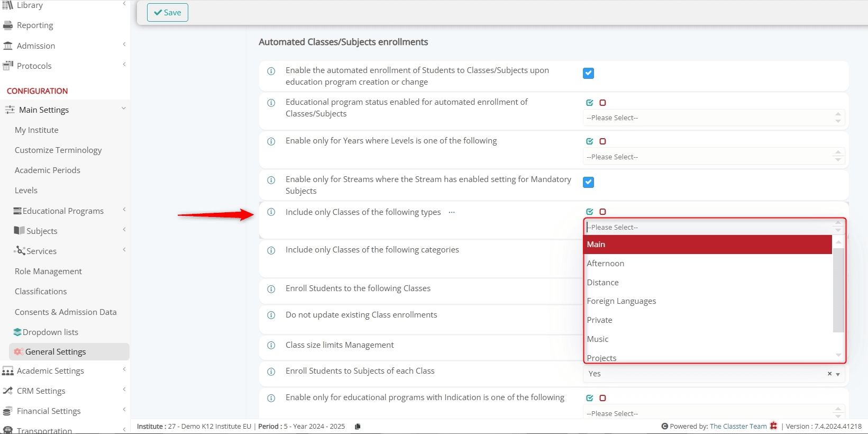868x434 pixels.
Task: Open Educational program status Please Select dropdown
Action: [x=714, y=118]
